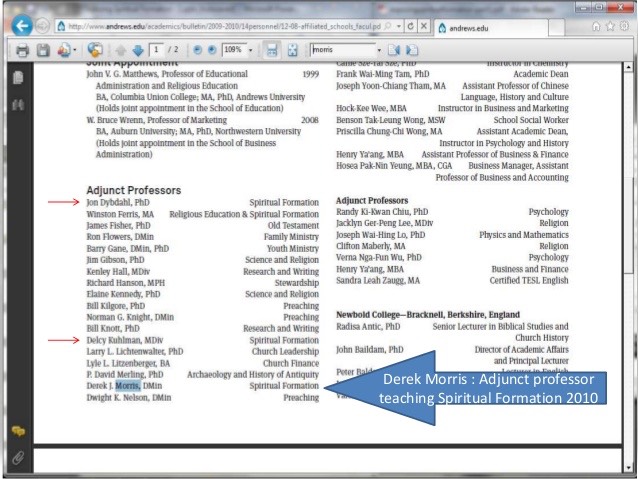Click the PDF convert/share icon
638x479 pixels.
click(64, 50)
